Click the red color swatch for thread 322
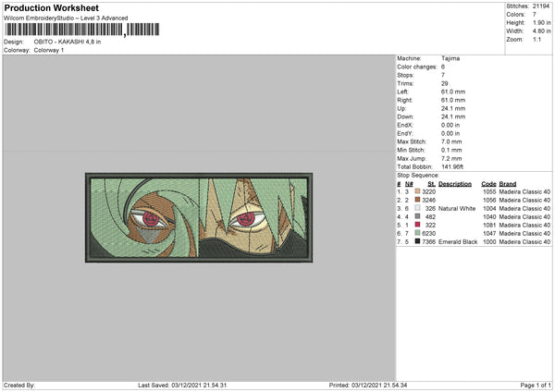 (418, 225)
